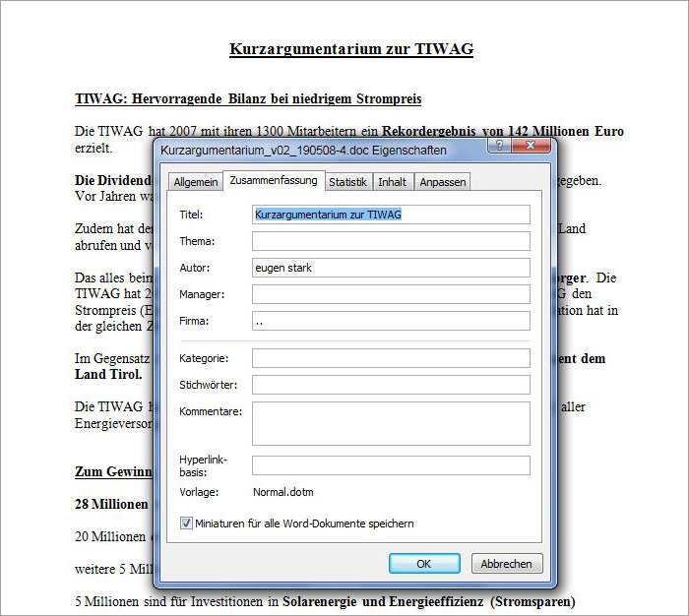Image resolution: width=689 pixels, height=616 pixels.
Task: Toggle Miniaturen für alle Word-Dokumente speichern checkbox
Action: click(x=186, y=524)
